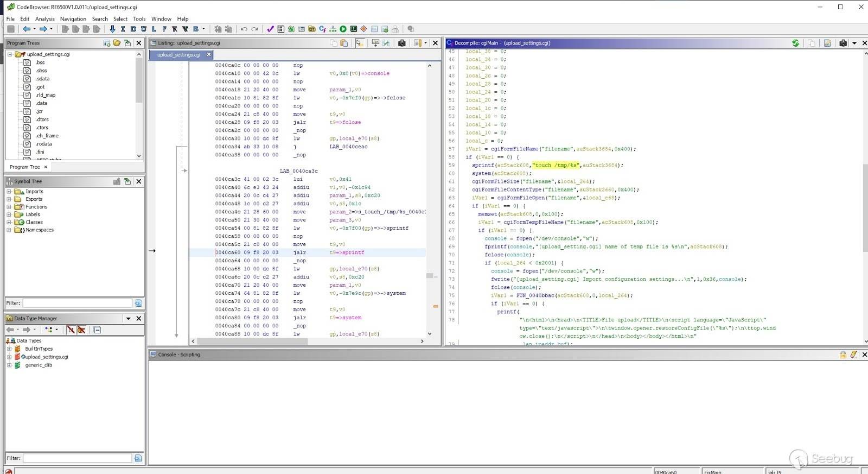Open the Navigation menu
Viewport: 868px width, 474px height.
(x=73, y=19)
